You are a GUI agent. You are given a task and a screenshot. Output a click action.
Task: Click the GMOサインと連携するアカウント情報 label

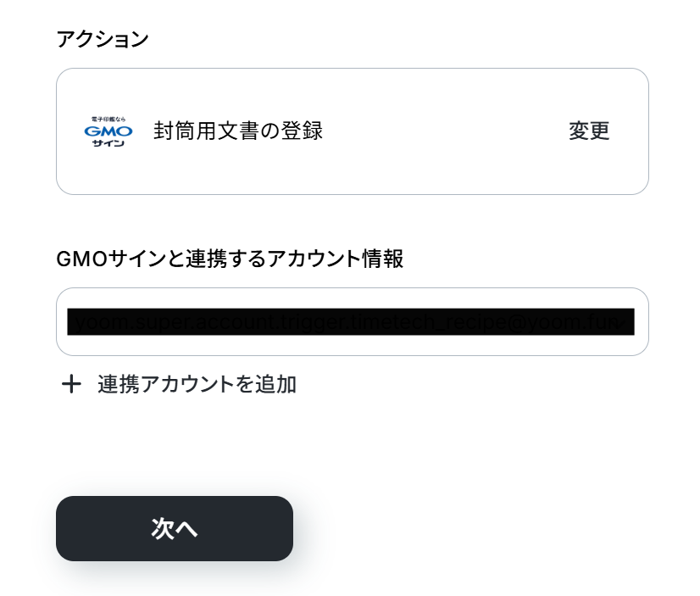[x=230, y=259]
